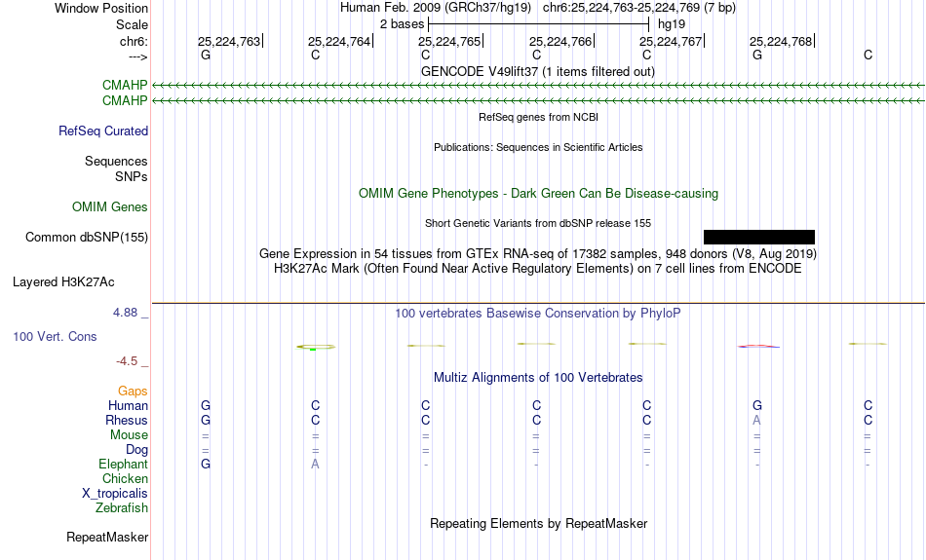Click the green-marked PhyloP conservation bar
Viewport: 926px width, 560px height.
[x=316, y=347]
